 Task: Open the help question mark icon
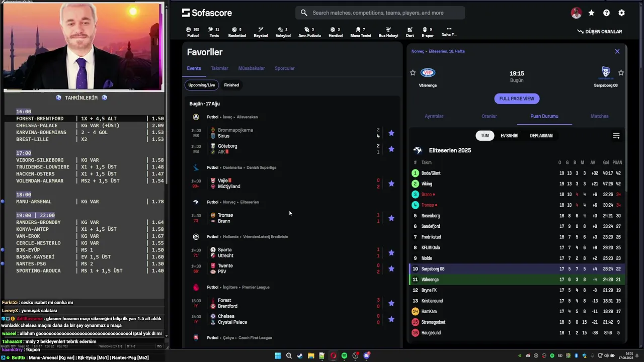pyautogui.click(x=607, y=13)
